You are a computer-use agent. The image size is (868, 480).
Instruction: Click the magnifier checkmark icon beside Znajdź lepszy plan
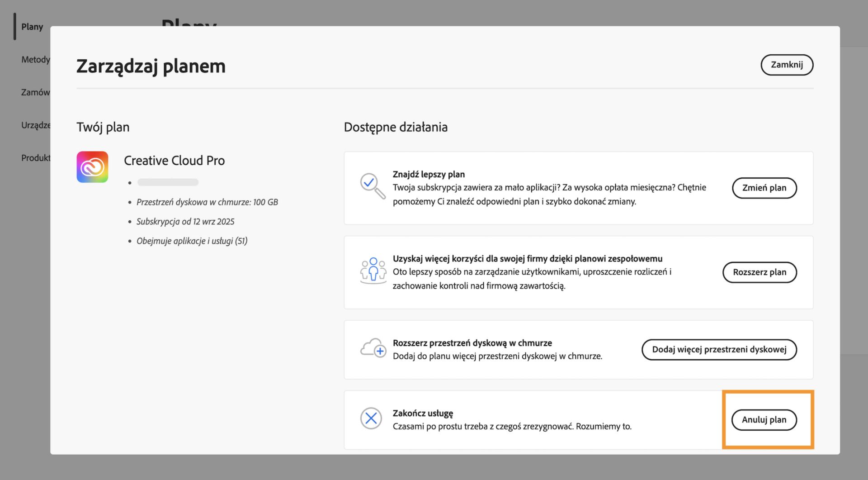point(372,185)
